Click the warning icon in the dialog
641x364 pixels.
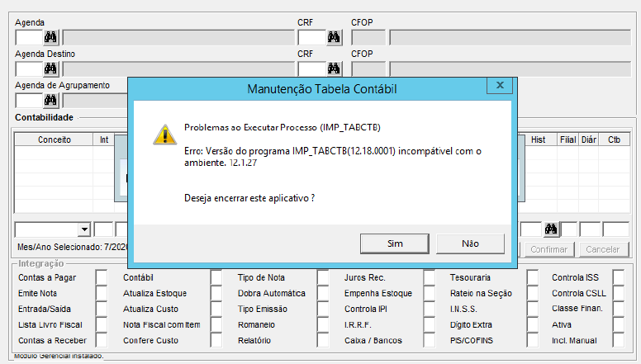(164, 135)
